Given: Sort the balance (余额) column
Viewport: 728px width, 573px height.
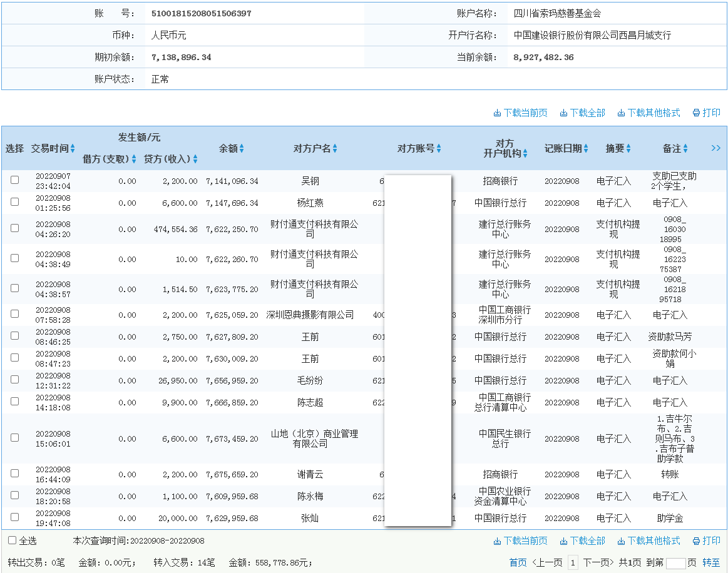Looking at the screenshot, I should [242, 148].
